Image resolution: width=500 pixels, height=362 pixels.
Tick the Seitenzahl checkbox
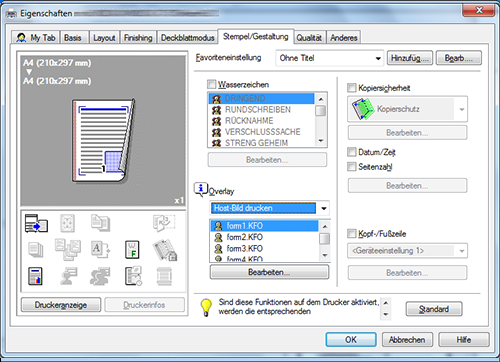point(352,166)
